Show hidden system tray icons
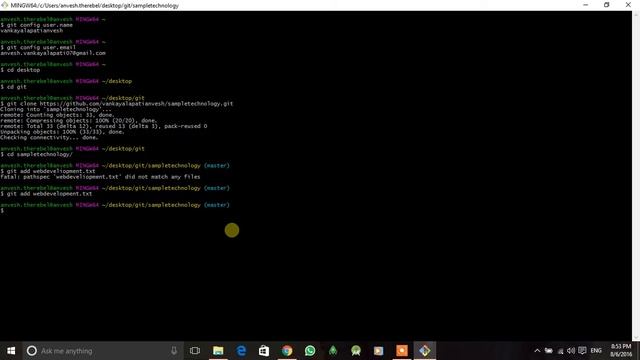 click(x=537, y=351)
